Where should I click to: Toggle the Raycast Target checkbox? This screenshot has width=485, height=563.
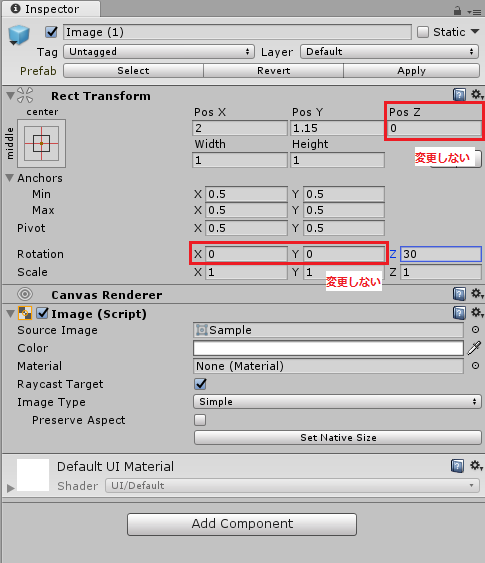pos(200,384)
